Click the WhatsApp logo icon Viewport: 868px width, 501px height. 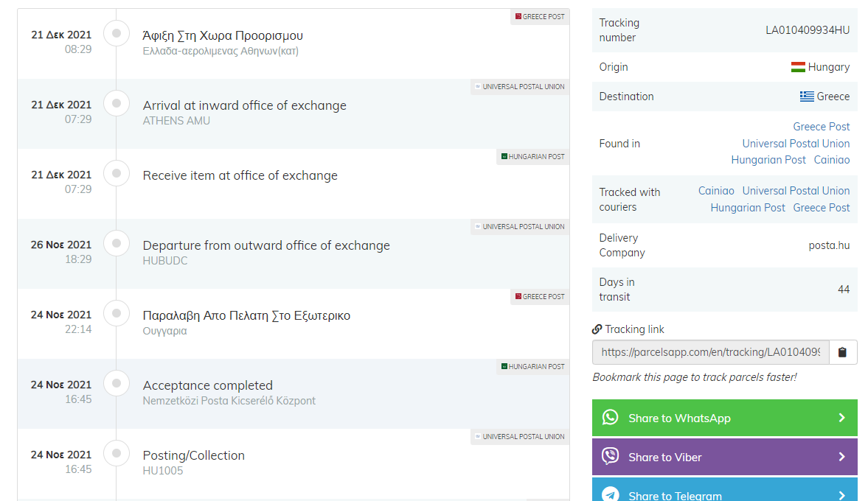point(610,418)
